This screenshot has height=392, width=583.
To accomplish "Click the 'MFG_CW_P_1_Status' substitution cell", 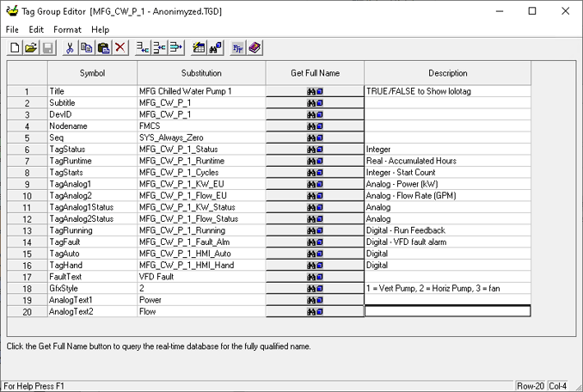I will click(201, 150).
